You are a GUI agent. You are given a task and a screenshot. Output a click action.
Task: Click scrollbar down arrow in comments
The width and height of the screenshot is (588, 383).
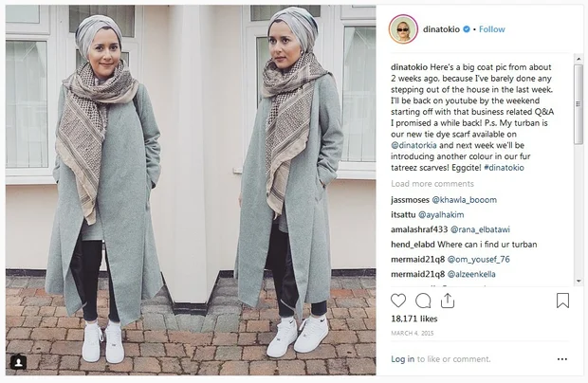pos(579,281)
